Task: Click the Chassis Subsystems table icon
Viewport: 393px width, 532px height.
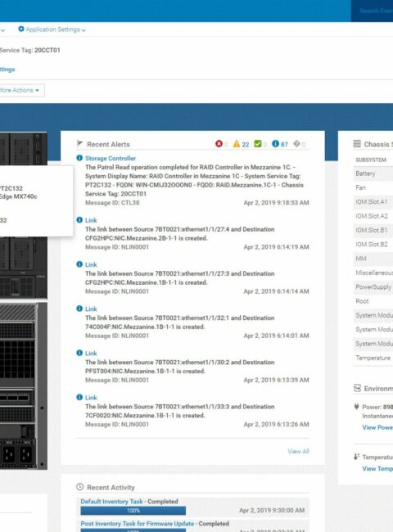Action: 357,144
